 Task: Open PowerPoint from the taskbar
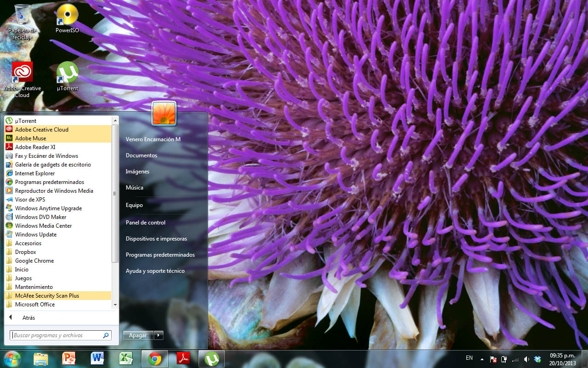tap(69, 358)
